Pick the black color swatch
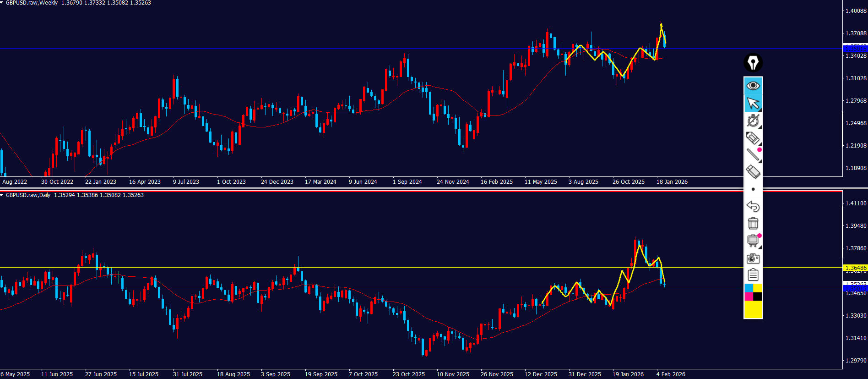Viewport: 868px width, 379px height. pyautogui.click(x=758, y=297)
